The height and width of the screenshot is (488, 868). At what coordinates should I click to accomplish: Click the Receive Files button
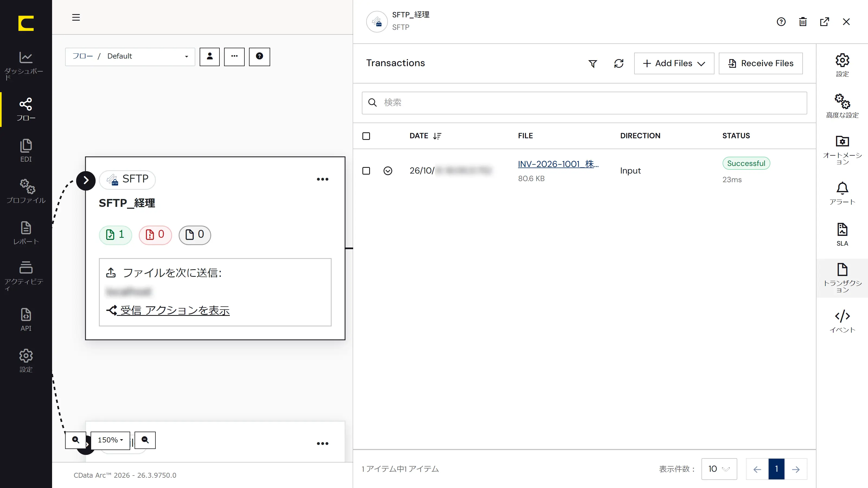coord(761,63)
